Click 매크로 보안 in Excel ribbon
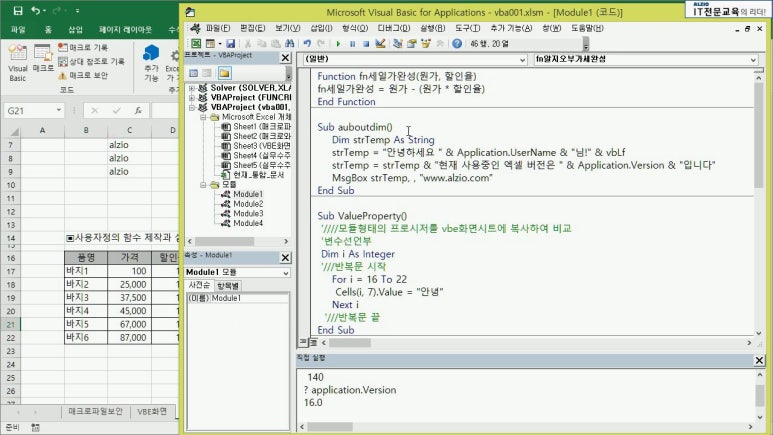773x435 pixels. (83, 75)
